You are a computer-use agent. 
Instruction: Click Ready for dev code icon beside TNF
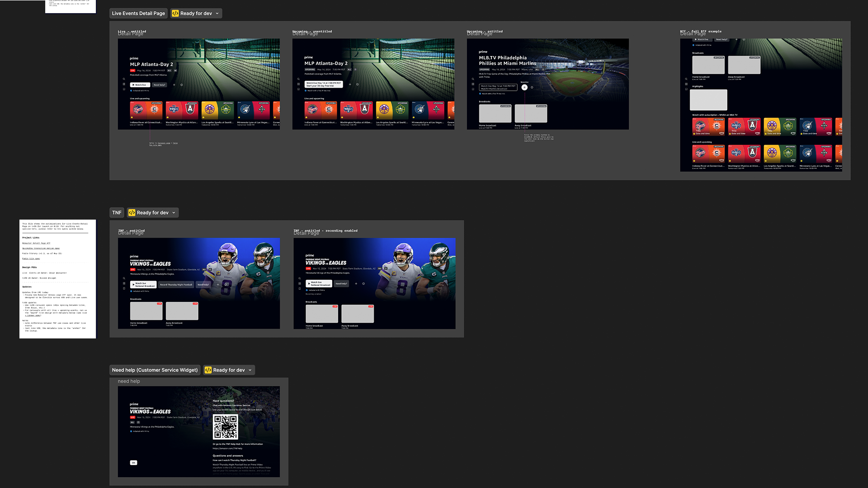tap(132, 213)
